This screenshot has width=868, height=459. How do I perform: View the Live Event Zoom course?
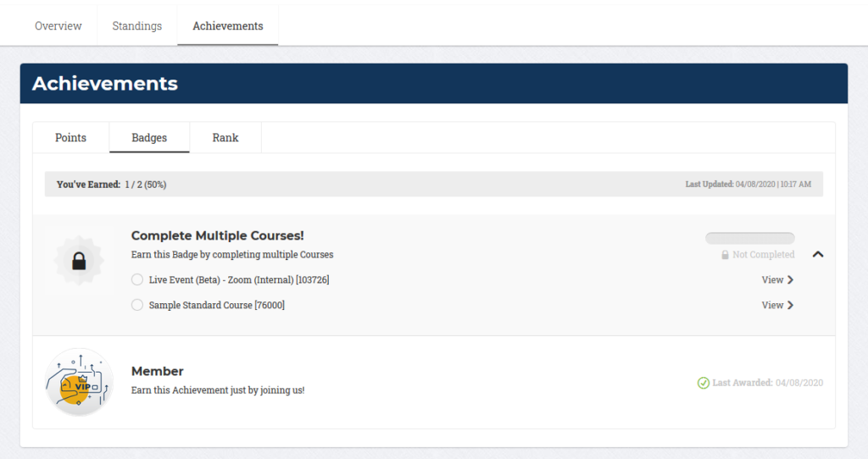(x=777, y=279)
